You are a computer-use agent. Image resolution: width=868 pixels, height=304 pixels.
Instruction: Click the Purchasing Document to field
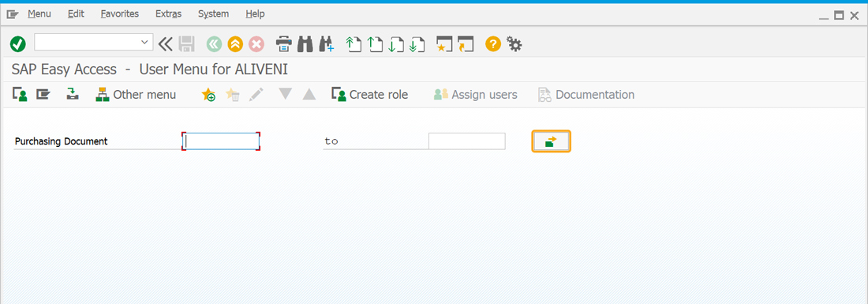coord(466,141)
